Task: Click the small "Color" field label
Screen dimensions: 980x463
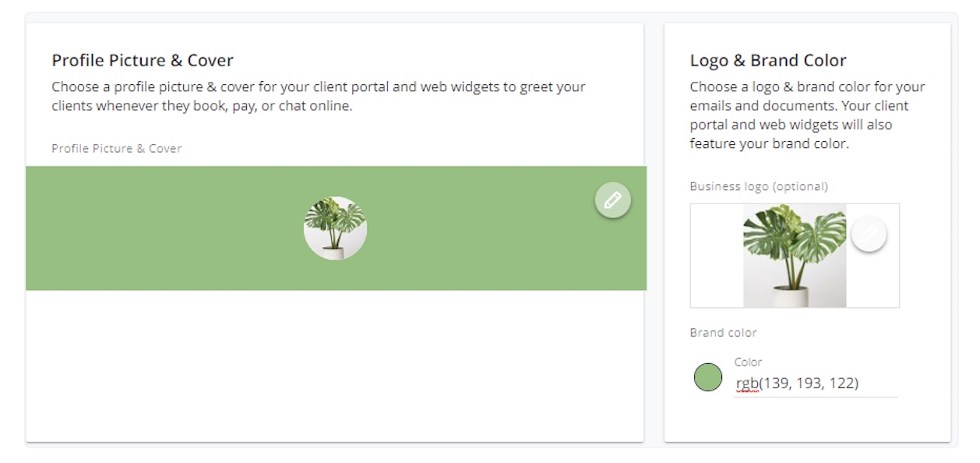Action: [x=748, y=362]
